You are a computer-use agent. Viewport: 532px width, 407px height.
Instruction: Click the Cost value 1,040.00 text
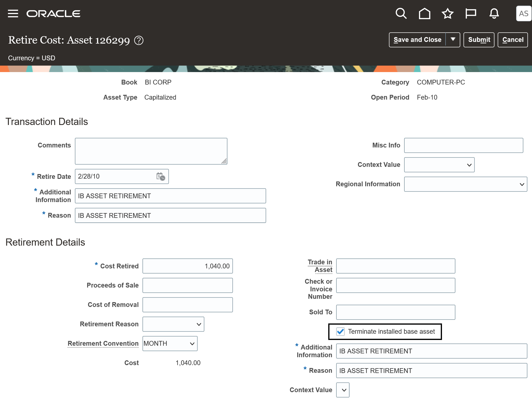(x=188, y=363)
